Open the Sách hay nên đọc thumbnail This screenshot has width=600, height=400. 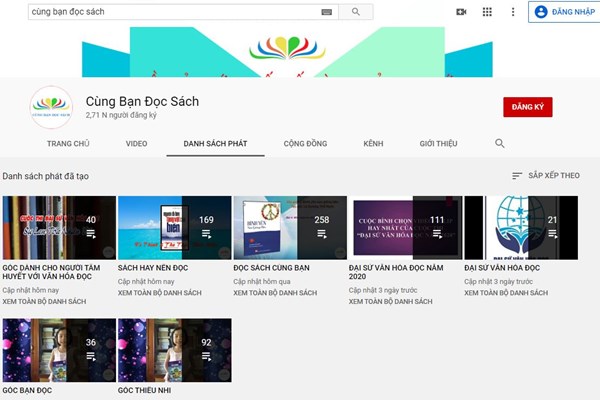[174, 228]
